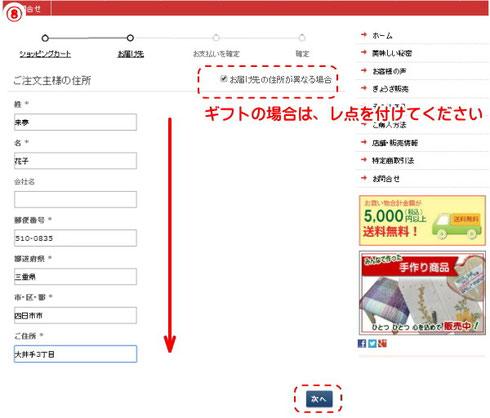
Task: Click the Facebook share icon
Action: (x=362, y=343)
